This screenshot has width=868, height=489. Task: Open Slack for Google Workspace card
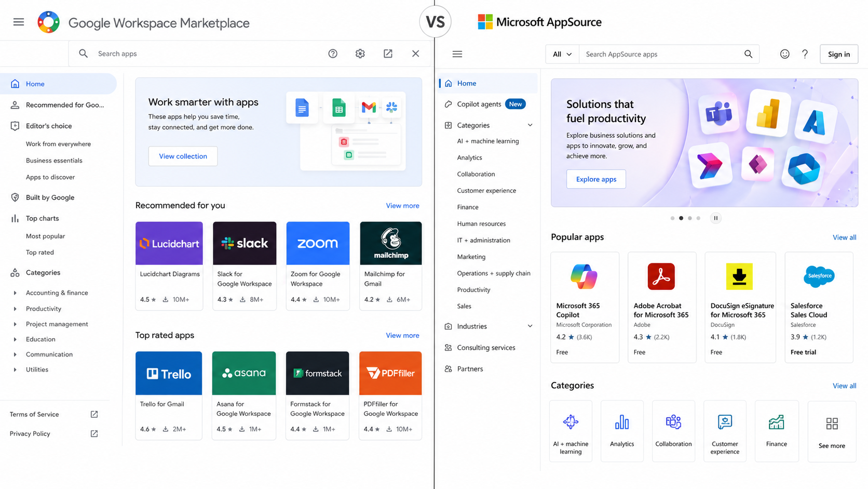245,266
